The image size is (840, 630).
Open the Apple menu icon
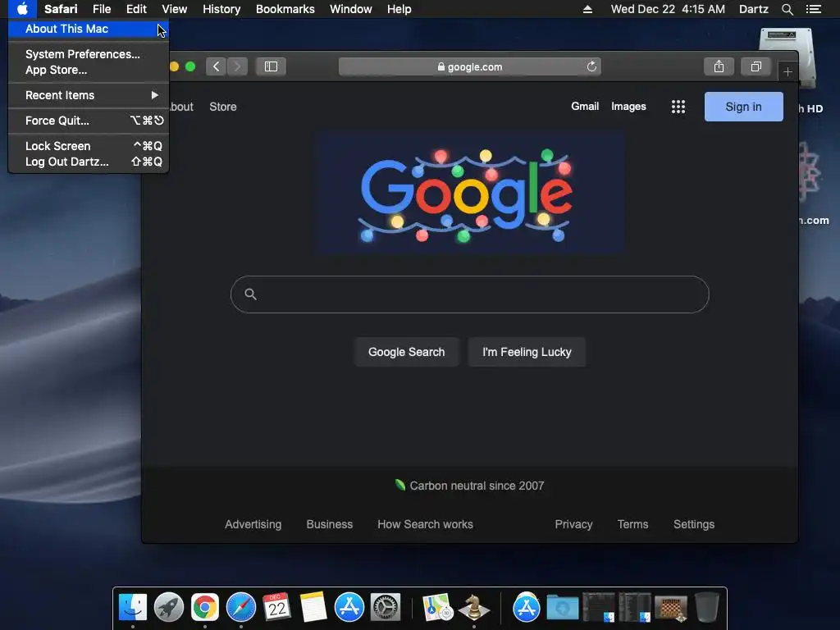tap(22, 9)
